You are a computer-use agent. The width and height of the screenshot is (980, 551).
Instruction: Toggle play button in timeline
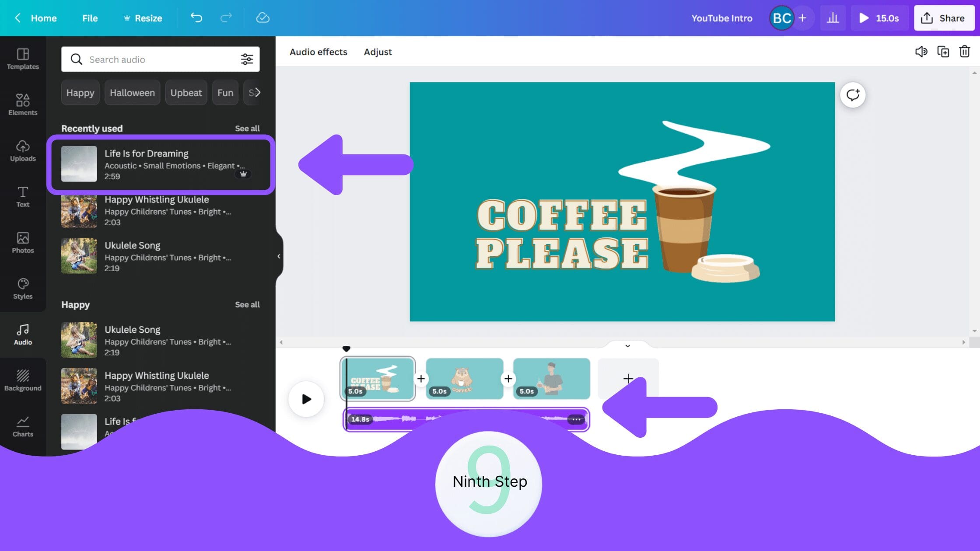click(306, 399)
